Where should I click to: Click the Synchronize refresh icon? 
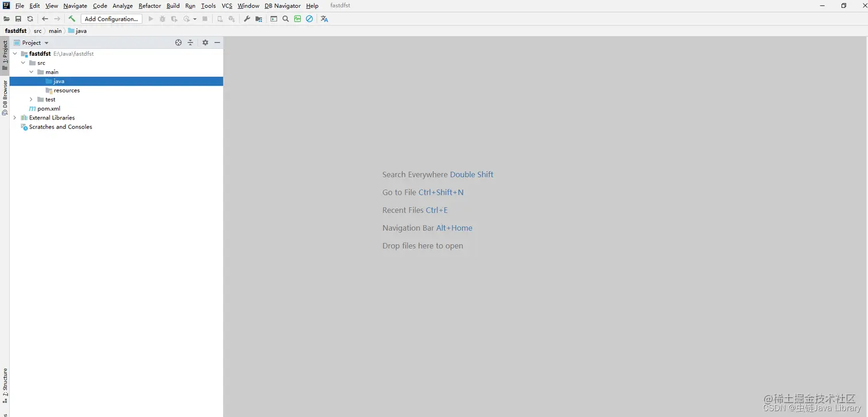click(x=30, y=19)
